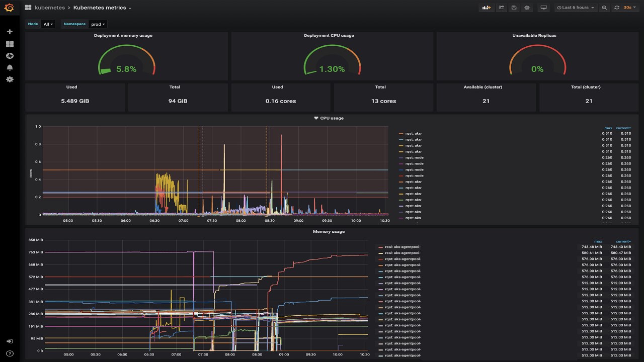
Task: Click the heart alert icon beside CPU usage
Action: point(316,118)
